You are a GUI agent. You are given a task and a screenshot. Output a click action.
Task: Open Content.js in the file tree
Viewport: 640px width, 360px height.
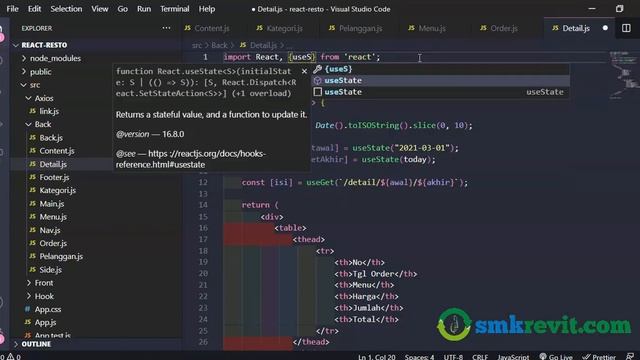57,151
